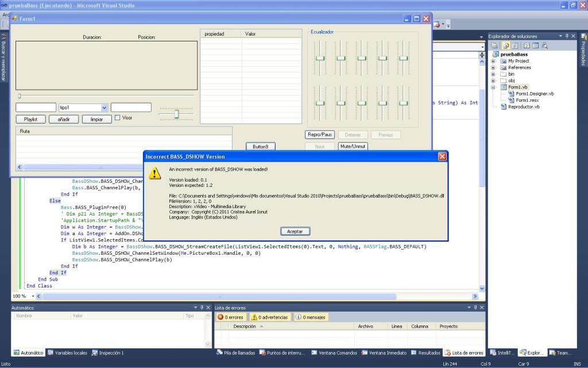Viewport: 588px width, 368px height.
Task: Click the añadir button in Form1
Action: (64, 120)
